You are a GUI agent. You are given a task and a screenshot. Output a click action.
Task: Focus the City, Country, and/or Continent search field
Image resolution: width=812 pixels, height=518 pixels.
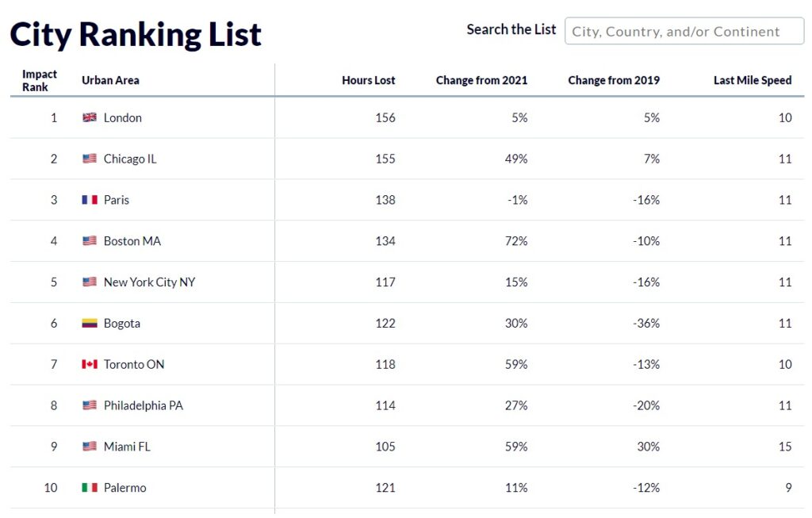[x=684, y=31]
